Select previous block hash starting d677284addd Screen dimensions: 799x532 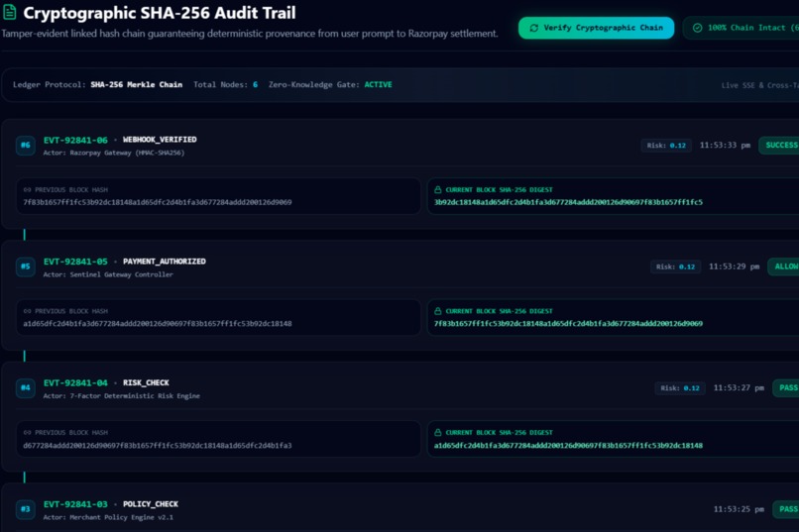pos(158,446)
